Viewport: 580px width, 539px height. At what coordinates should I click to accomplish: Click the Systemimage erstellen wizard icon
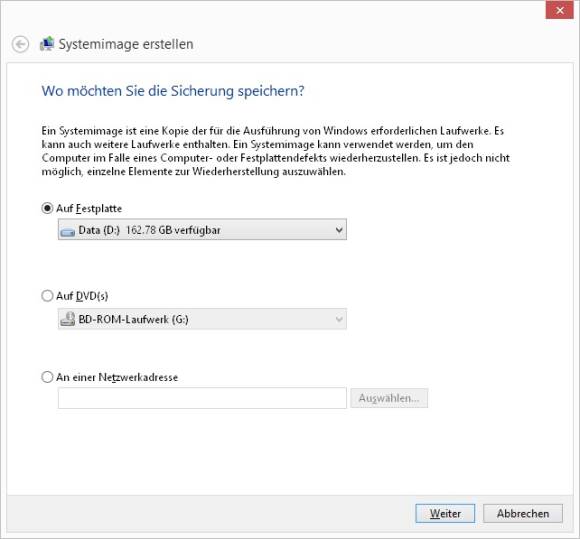47,44
